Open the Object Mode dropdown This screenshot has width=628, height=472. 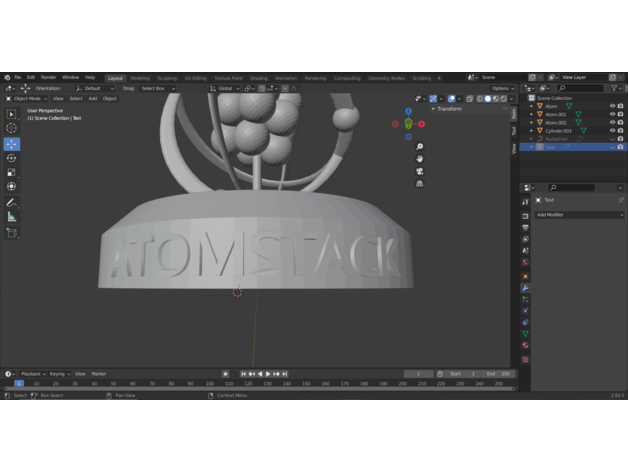pyautogui.click(x=26, y=99)
